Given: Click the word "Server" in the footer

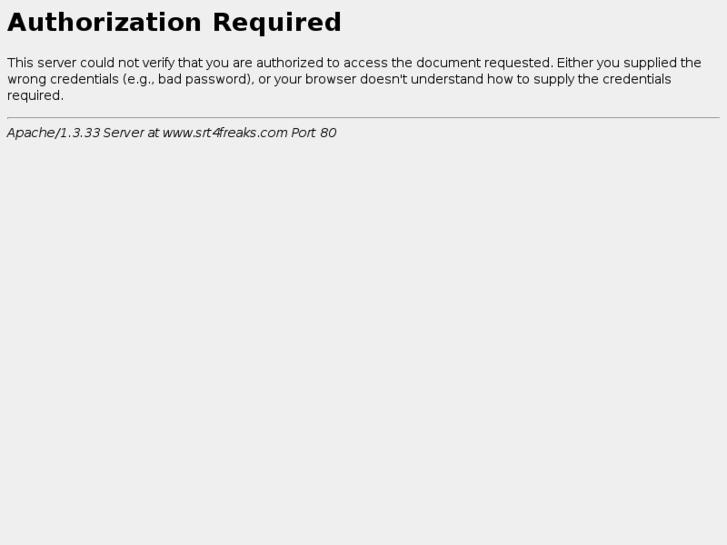Looking at the screenshot, I should [123, 133].
